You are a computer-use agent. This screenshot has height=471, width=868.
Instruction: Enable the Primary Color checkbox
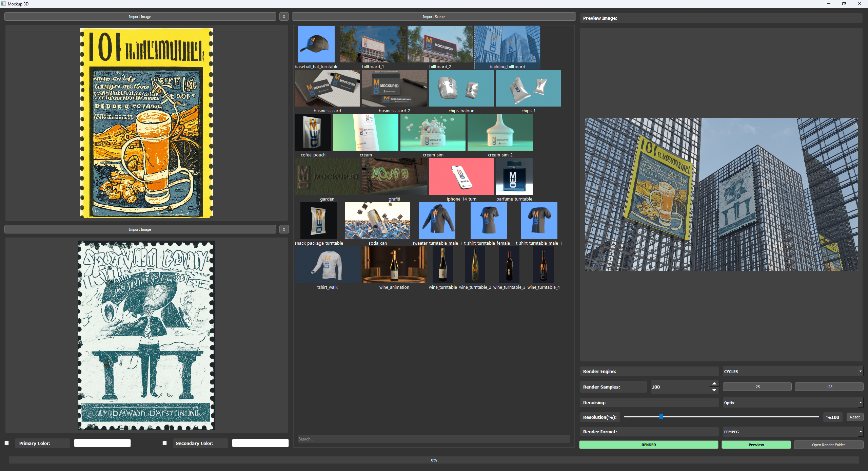point(7,443)
